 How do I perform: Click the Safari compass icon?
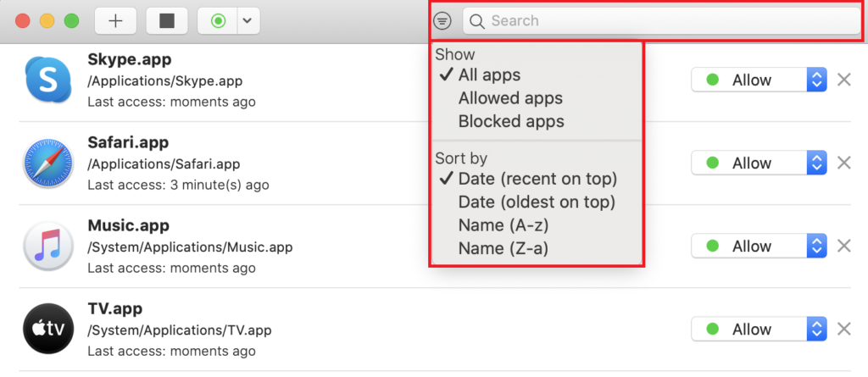click(46, 163)
